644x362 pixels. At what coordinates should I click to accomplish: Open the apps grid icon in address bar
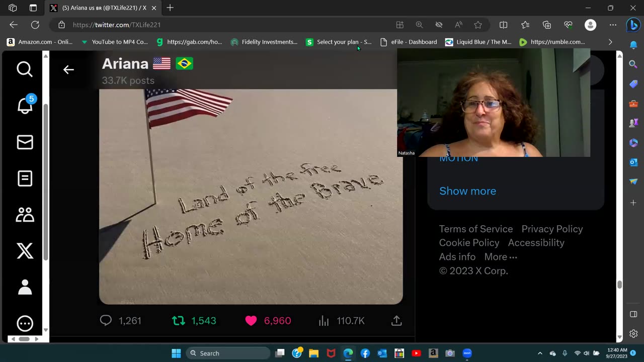pos(400,25)
